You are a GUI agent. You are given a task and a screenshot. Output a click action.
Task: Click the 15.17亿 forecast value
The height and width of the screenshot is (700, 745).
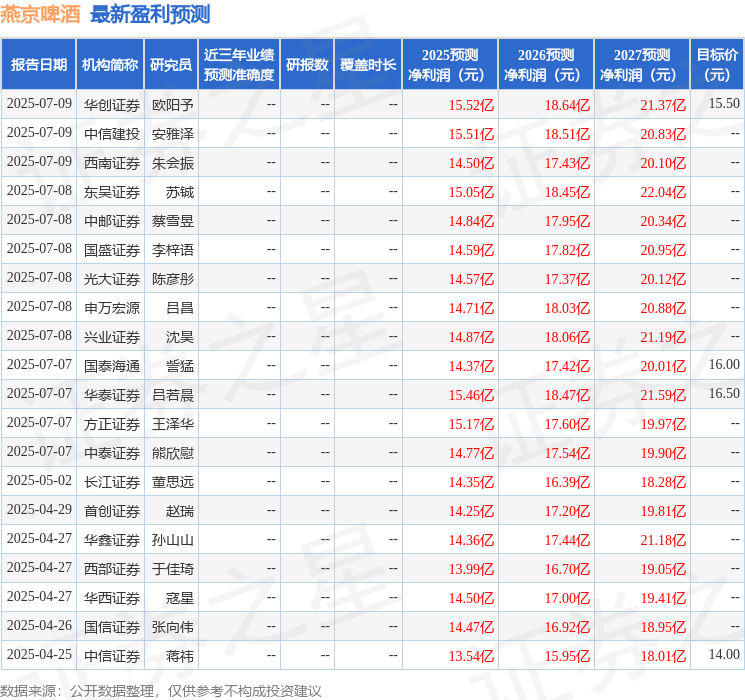471,424
